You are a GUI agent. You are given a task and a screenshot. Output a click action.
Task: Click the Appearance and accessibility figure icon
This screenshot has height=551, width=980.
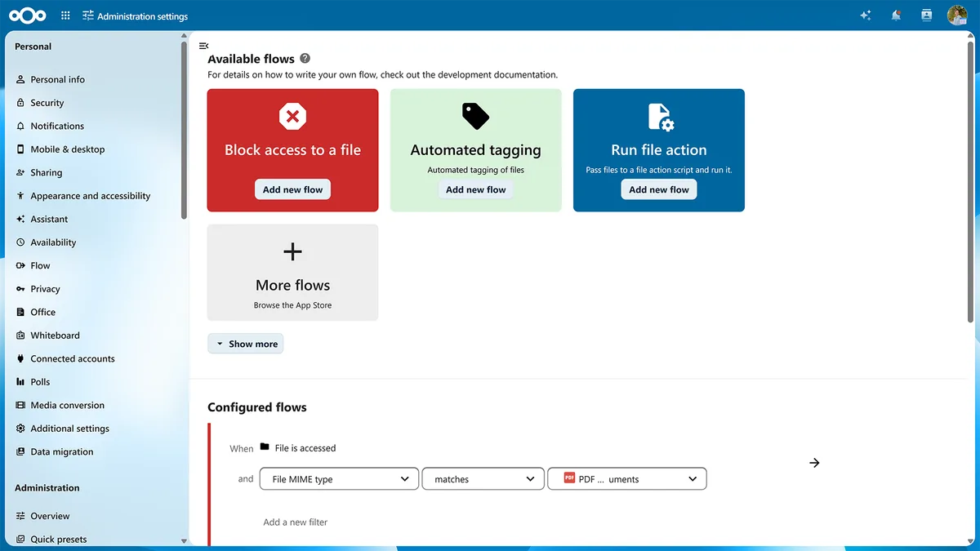[x=20, y=196]
